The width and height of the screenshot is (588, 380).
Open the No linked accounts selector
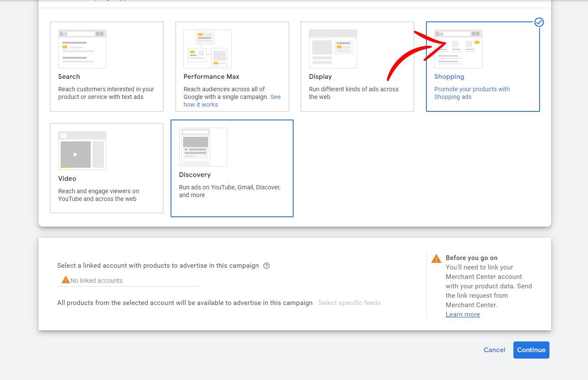click(129, 280)
